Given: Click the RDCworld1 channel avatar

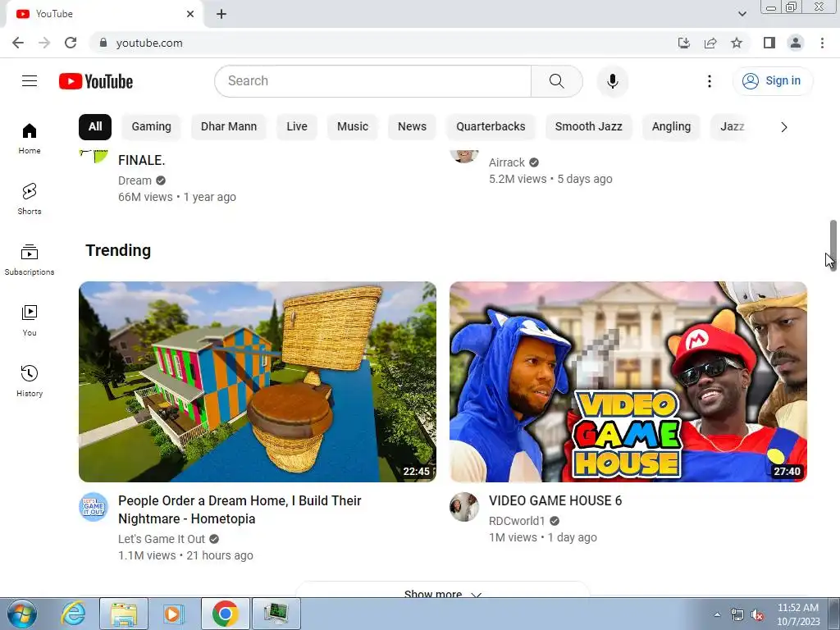Looking at the screenshot, I should click(x=464, y=507).
